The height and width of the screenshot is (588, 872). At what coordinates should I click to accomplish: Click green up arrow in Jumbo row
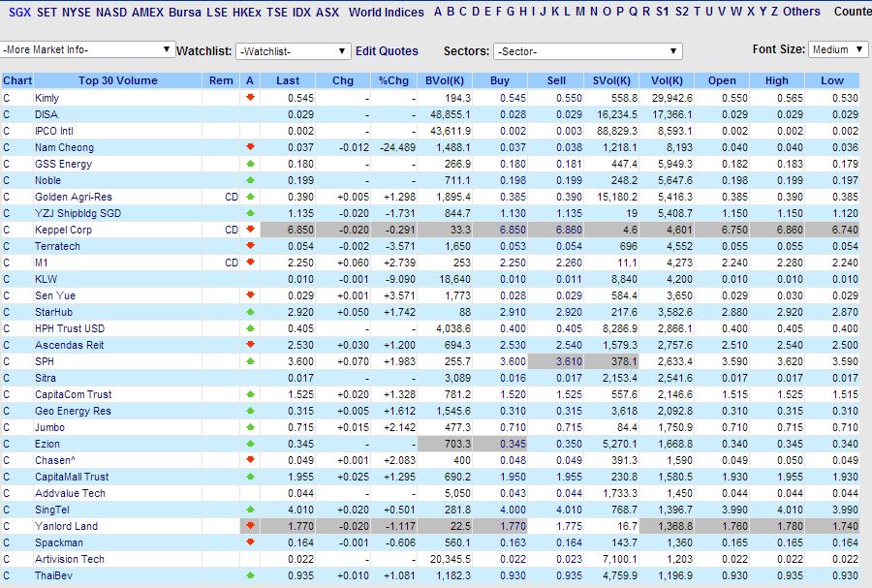coord(250,427)
